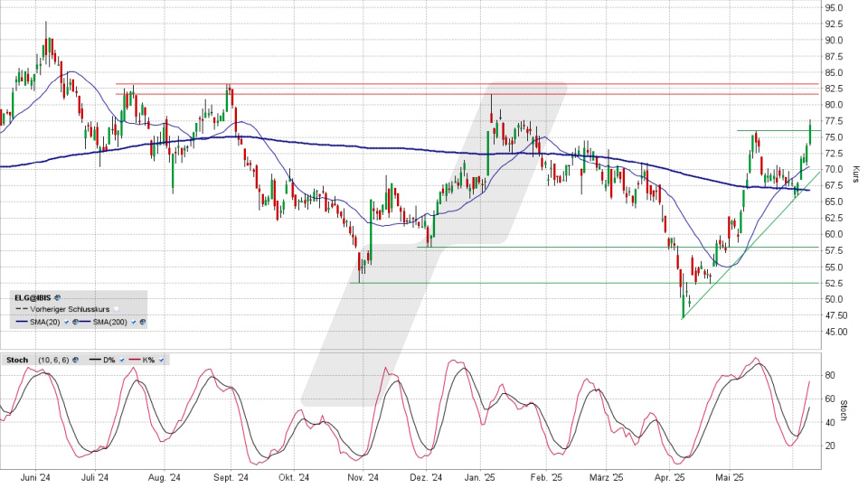Click the 52.5 price axis label
Viewport: 868px width, 488px height.
click(x=834, y=283)
